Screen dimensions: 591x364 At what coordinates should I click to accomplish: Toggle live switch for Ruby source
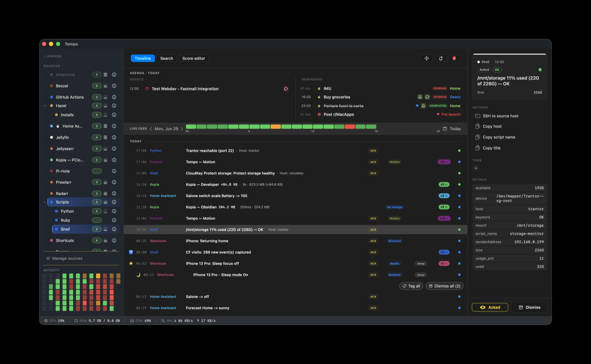pos(97,220)
